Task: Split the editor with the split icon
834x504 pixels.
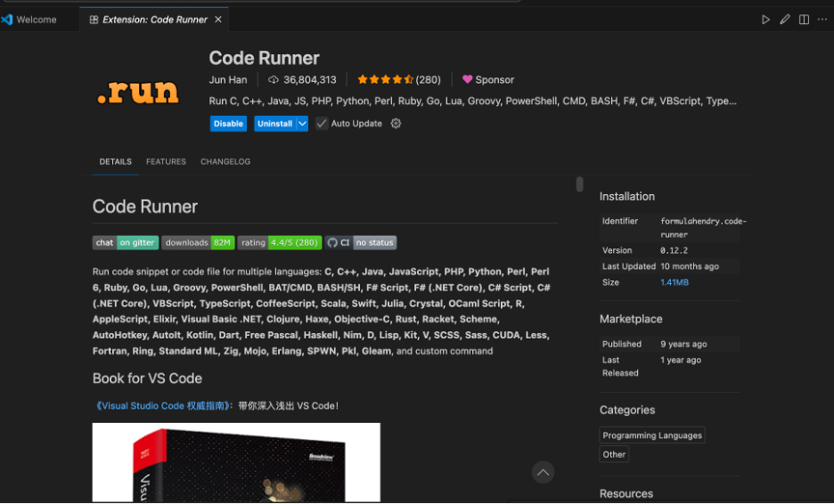Action: 804,20
